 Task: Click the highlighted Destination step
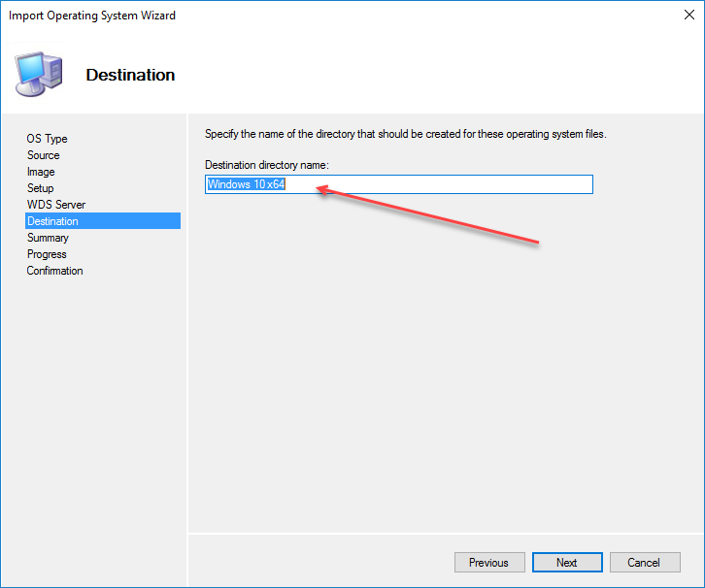pos(53,221)
